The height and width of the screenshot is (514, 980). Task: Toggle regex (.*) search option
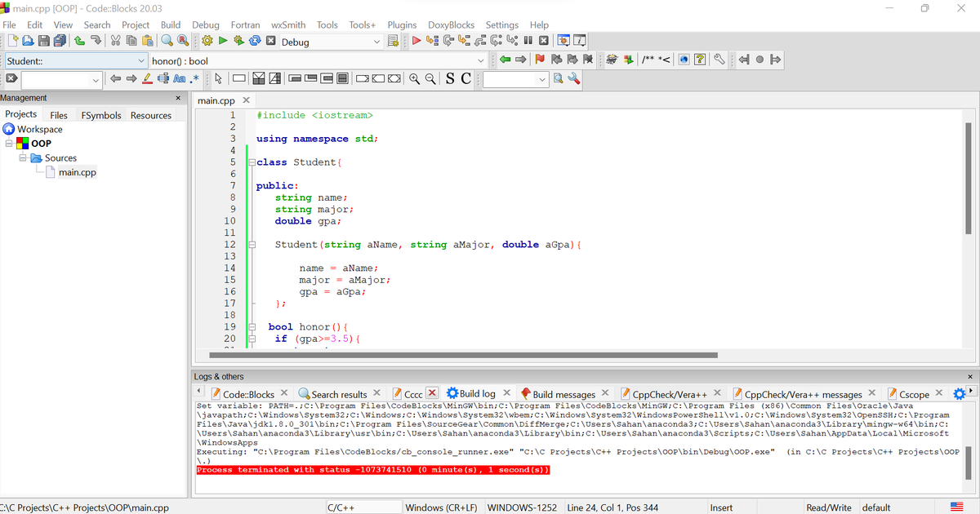(x=194, y=79)
